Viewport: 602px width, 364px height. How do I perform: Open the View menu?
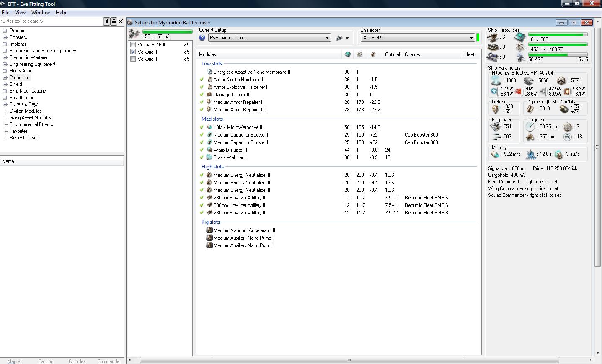(x=20, y=13)
